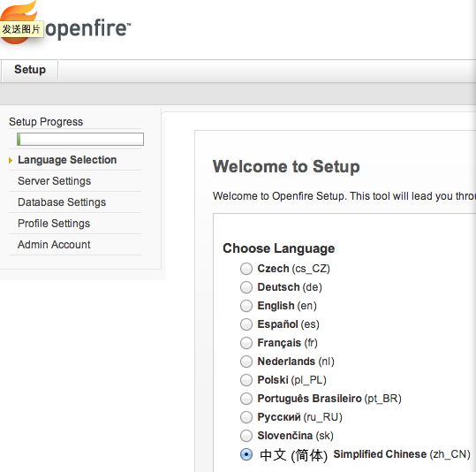Viewport: 476px width, 472px height.
Task: Open the Setup tab
Action: [30, 70]
